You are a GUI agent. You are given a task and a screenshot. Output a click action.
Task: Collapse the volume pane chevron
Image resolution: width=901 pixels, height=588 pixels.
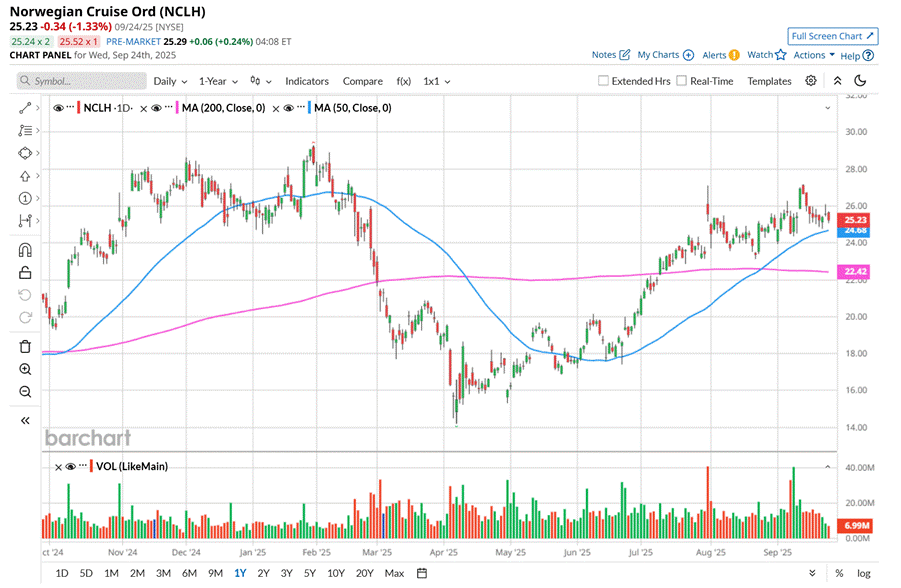click(827, 467)
